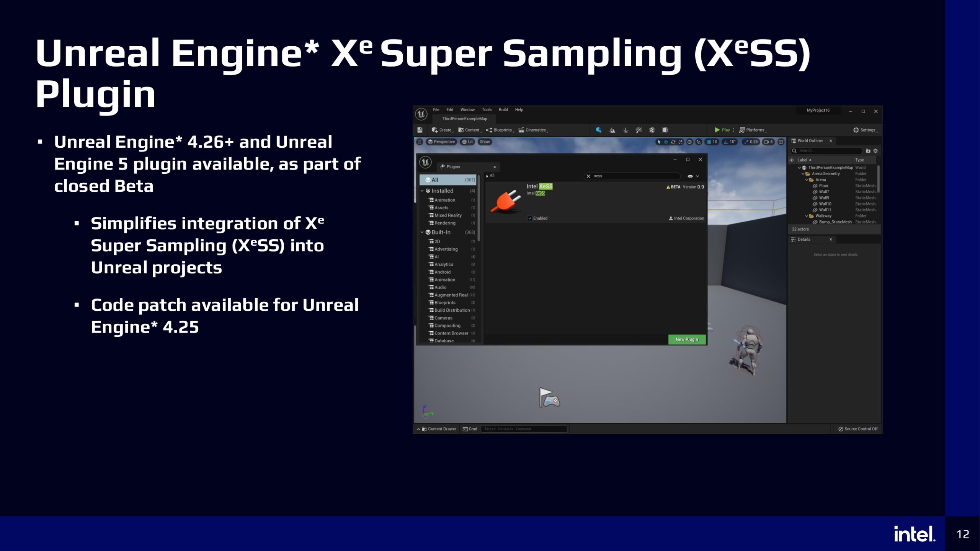The height and width of the screenshot is (551, 980).
Task: Open the Perspective viewport dropdown
Action: pos(441,142)
